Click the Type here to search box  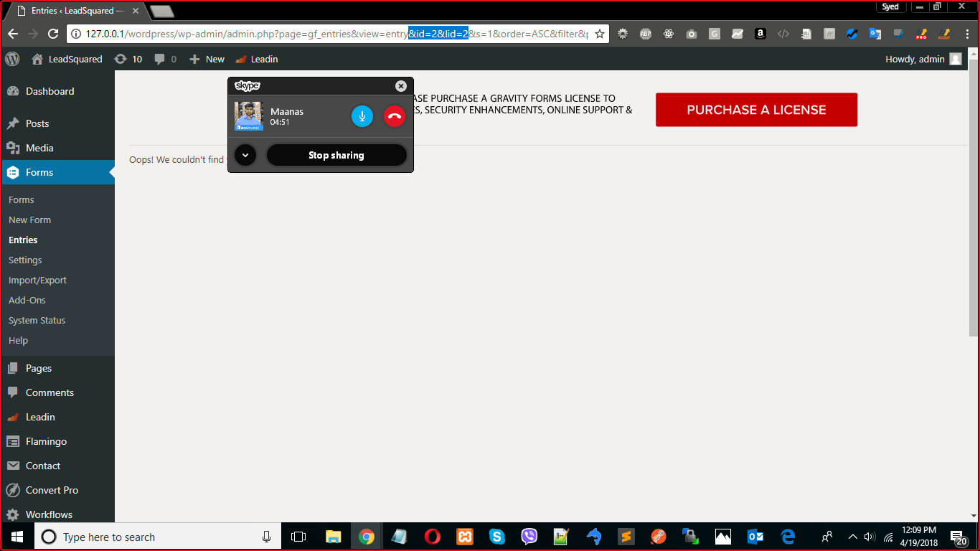pyautogui.click(x=158, y=537)
